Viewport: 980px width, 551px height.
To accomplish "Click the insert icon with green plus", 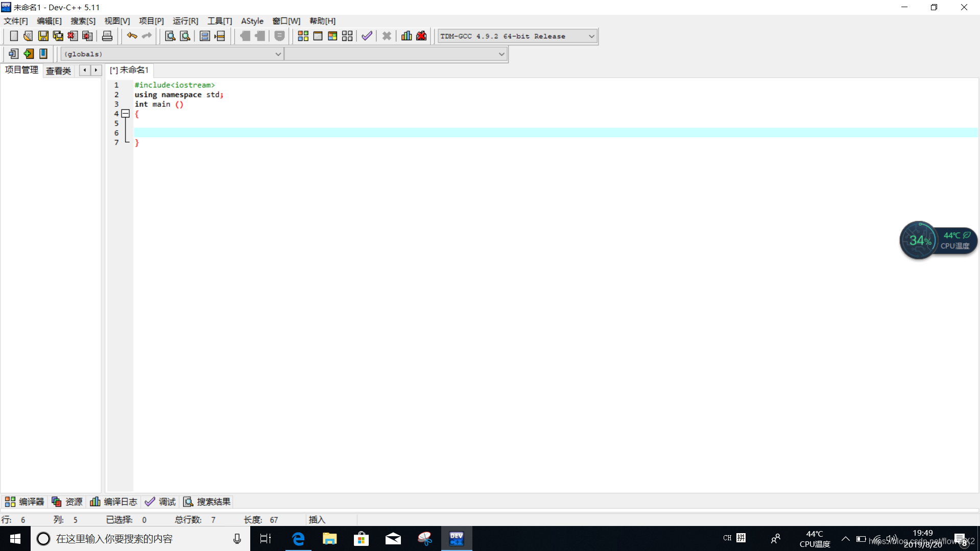I will pyautogui.click(x=29, y=54).
